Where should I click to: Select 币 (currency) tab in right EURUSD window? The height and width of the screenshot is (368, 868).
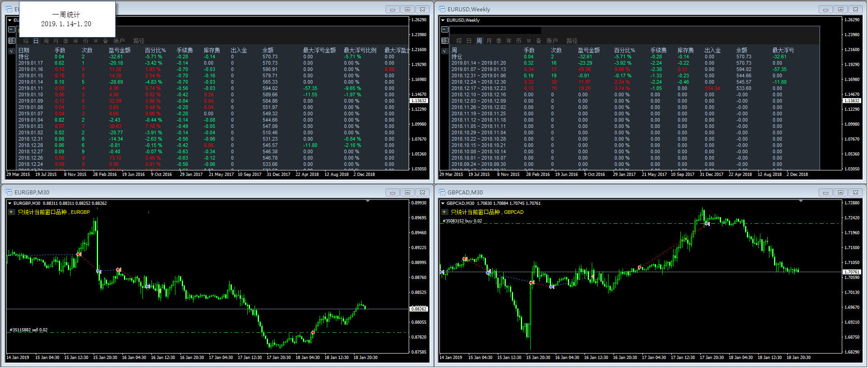519,41
